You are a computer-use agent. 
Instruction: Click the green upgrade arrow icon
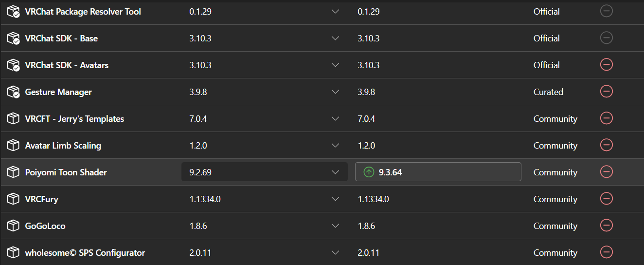click(x=369, y=172)
